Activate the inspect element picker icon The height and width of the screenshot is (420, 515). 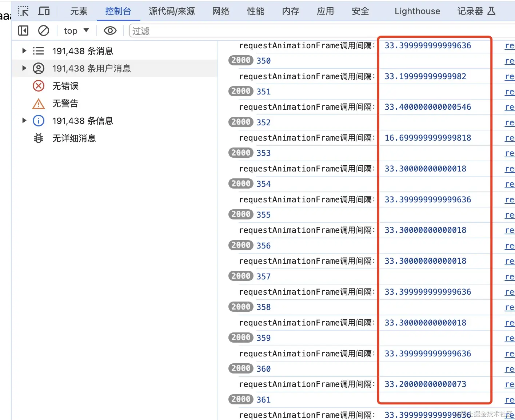pos(23,11)
